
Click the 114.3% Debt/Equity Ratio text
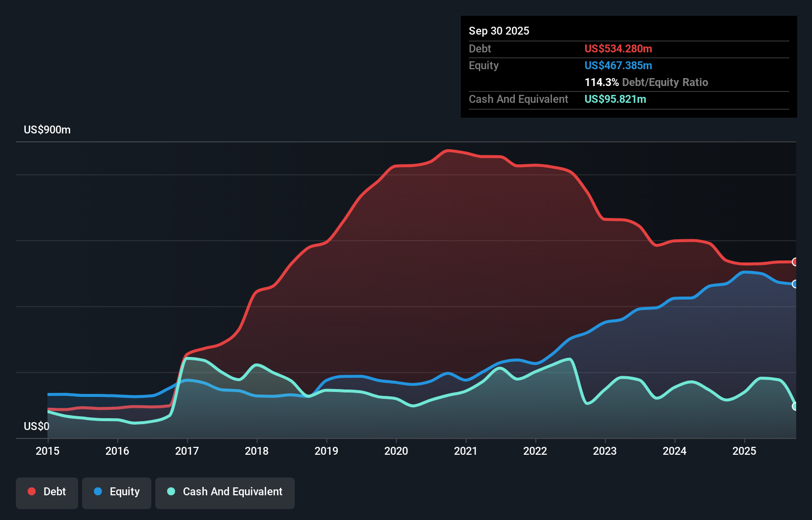click(646, 83)
